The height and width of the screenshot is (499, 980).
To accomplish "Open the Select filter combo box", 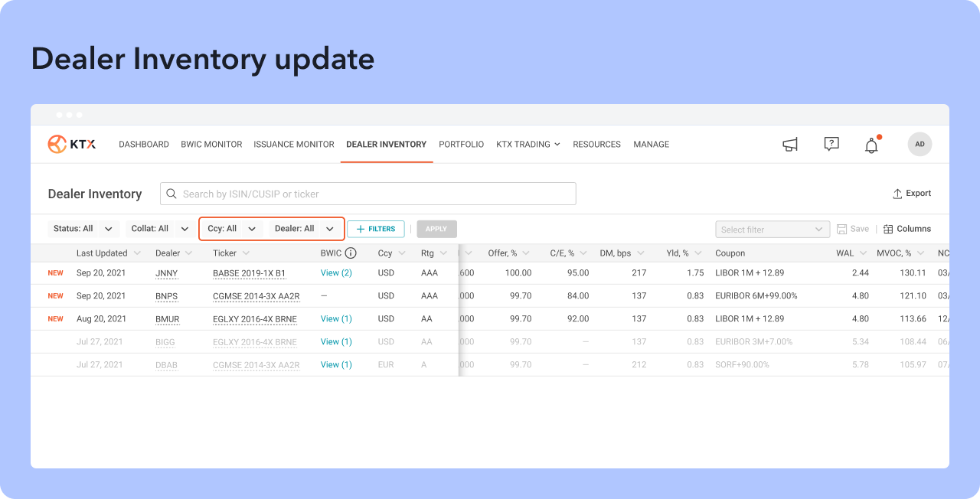I will click(772, 230).
